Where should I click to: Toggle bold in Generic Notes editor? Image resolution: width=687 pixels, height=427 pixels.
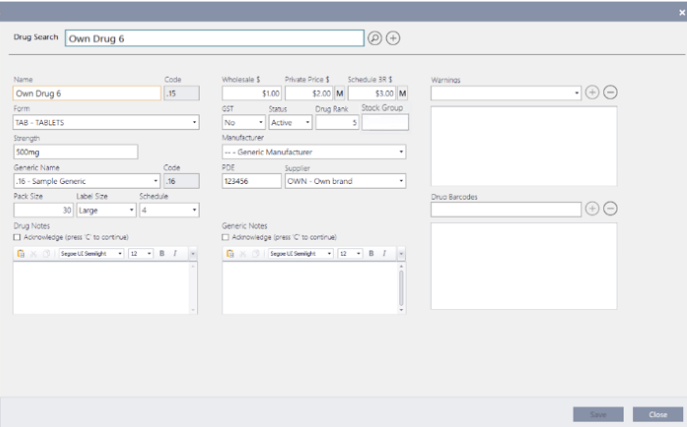click(371, 254)
